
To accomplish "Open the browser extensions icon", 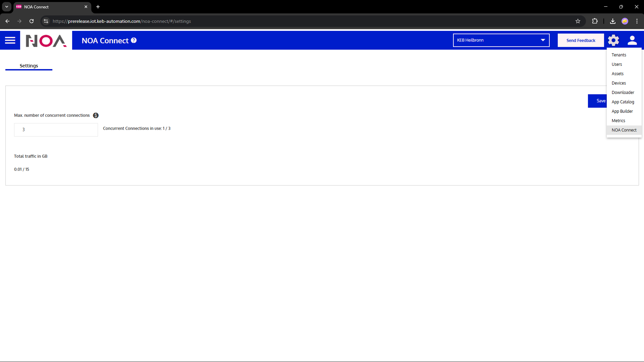I will point(595,21).
